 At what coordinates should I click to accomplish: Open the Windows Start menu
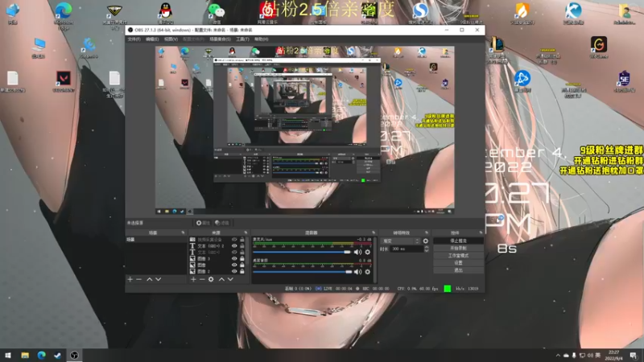(x=8, y=356)
